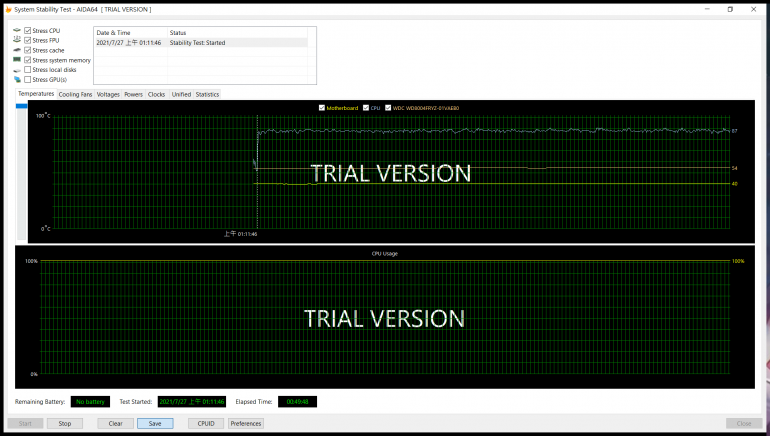
Task: Open the Voltages tab
Action: pos(108,94)
